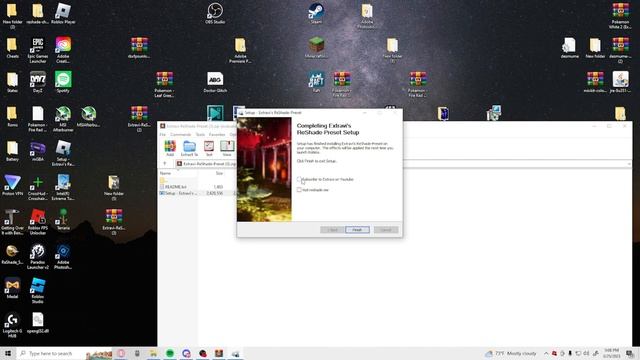This screenshot has height=360, width=640.
Task: Open Roblox FPS Unlocker desktop icon
Action: click(x=38, y=221)
